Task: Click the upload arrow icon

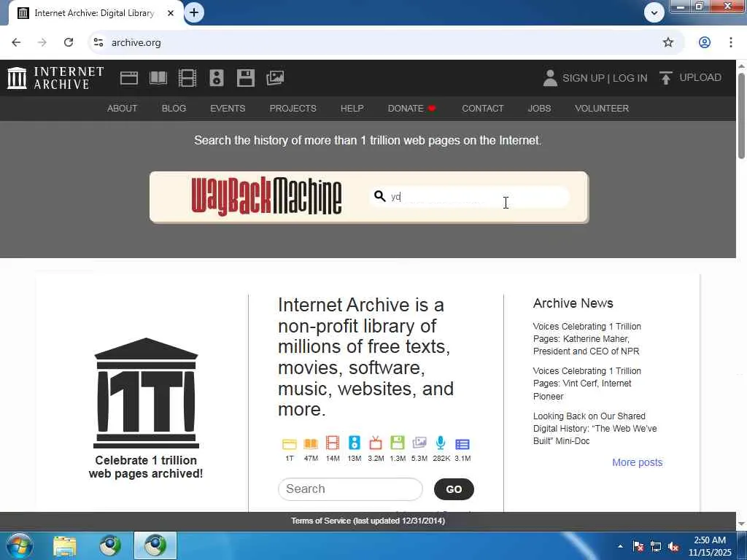Action: click(x=665, y=77)
